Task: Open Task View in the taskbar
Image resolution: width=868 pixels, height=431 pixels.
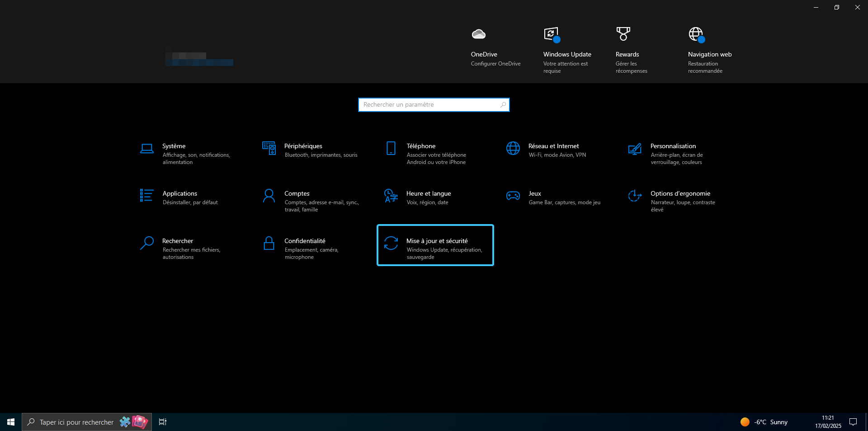Action: pos(163,422)
